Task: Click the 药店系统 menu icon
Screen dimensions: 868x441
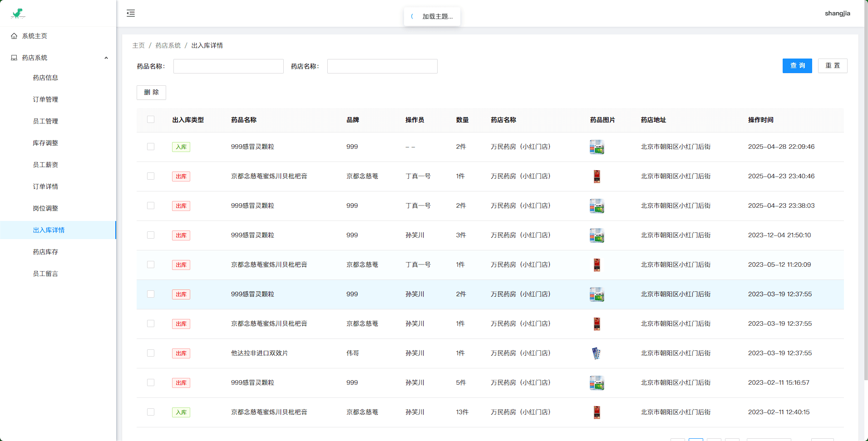Action: click(x=14, y=58)
